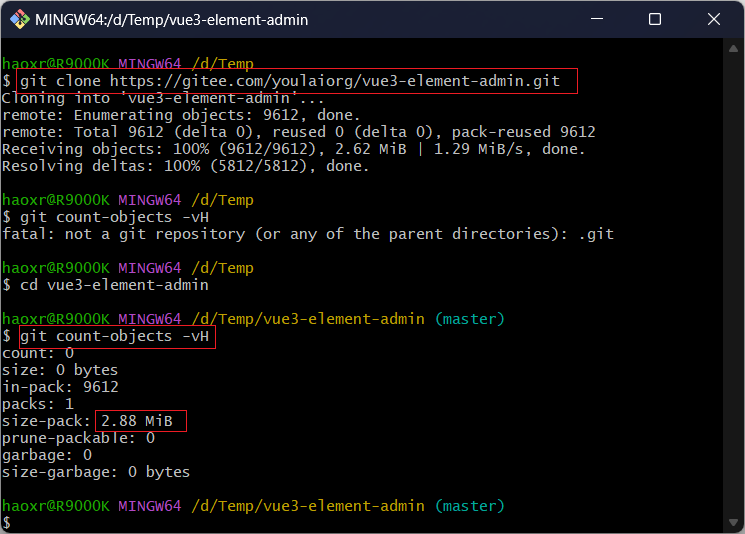Click the "cd vue3-element-admin" command
Screen dimensions: 745x534
coord(114,285)
